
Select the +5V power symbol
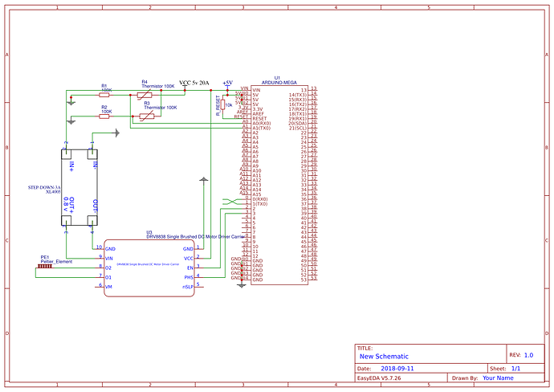coord(227,83)
